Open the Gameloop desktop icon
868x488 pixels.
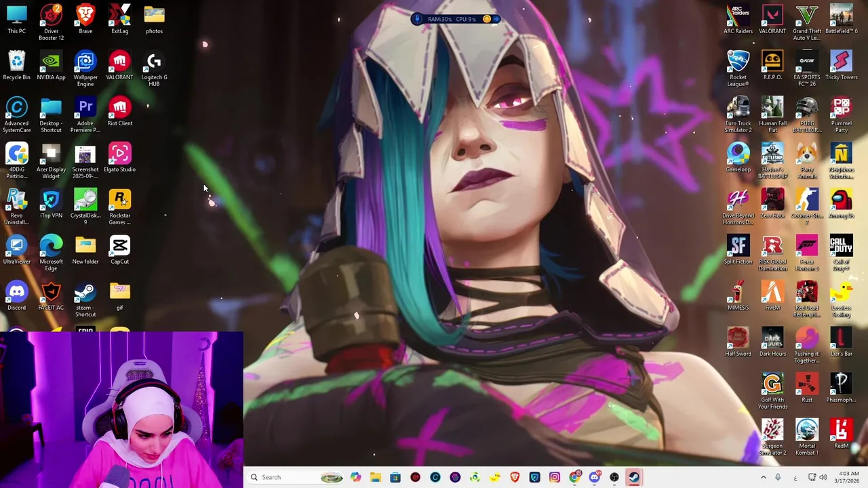[x=738, y=157]
